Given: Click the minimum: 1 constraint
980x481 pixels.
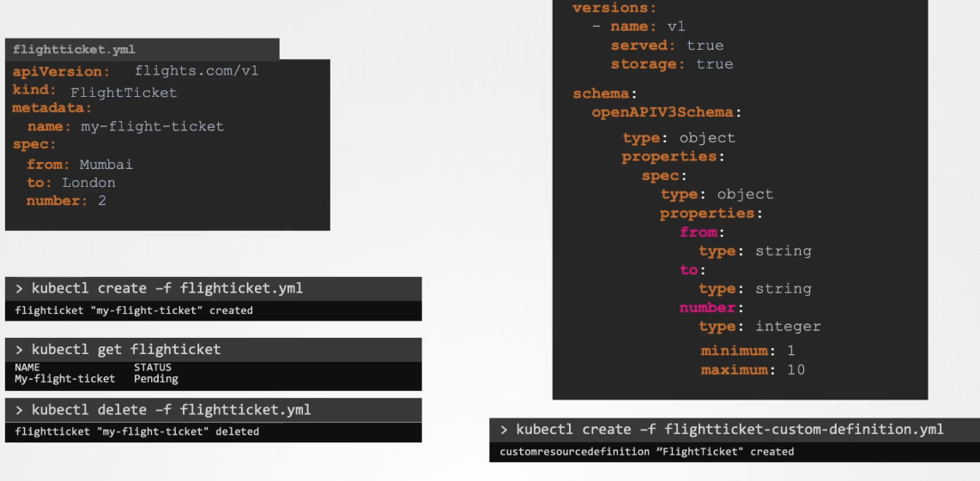Looking at the screenshot, I should click(747, 351).
